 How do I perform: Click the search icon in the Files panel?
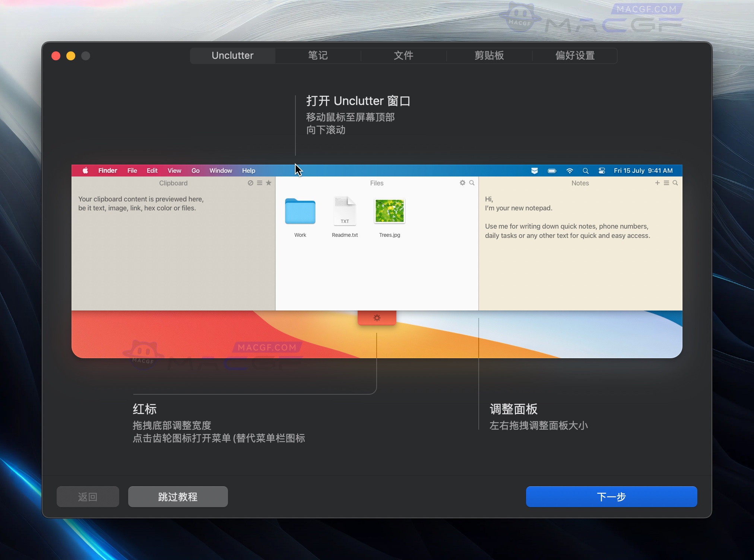point(472,183)
